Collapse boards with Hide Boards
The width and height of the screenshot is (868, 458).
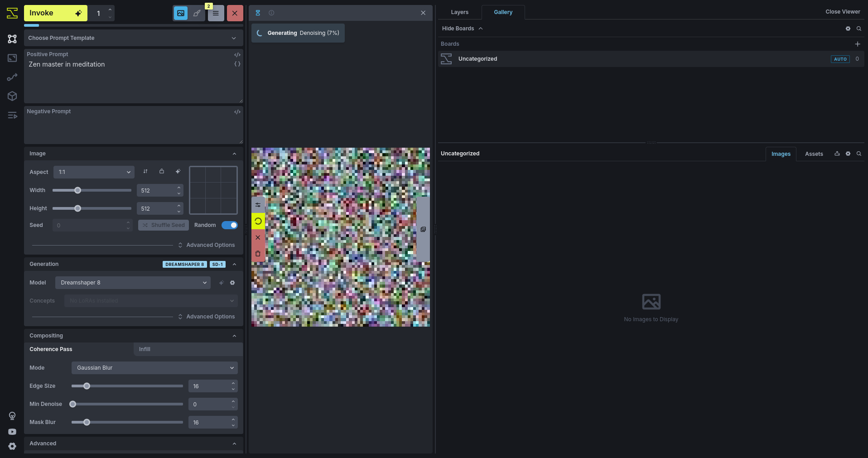click(462, 29)
